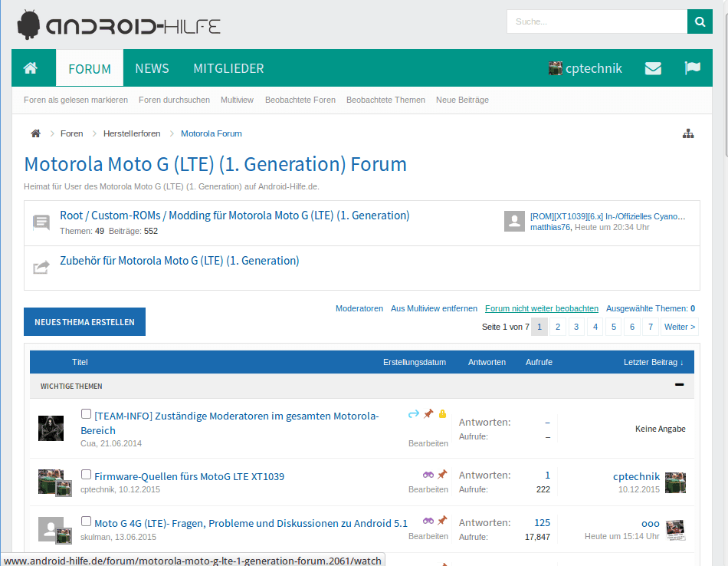Click the pin icon on Moto G 4G thread
Screen dimensions: 728x566
coord(442,520)
